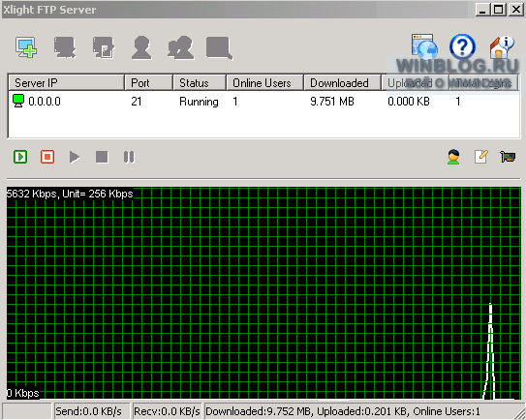Open the network card Session icon
This screenshot has width=526, height=420.
click(x=508, y=157)
